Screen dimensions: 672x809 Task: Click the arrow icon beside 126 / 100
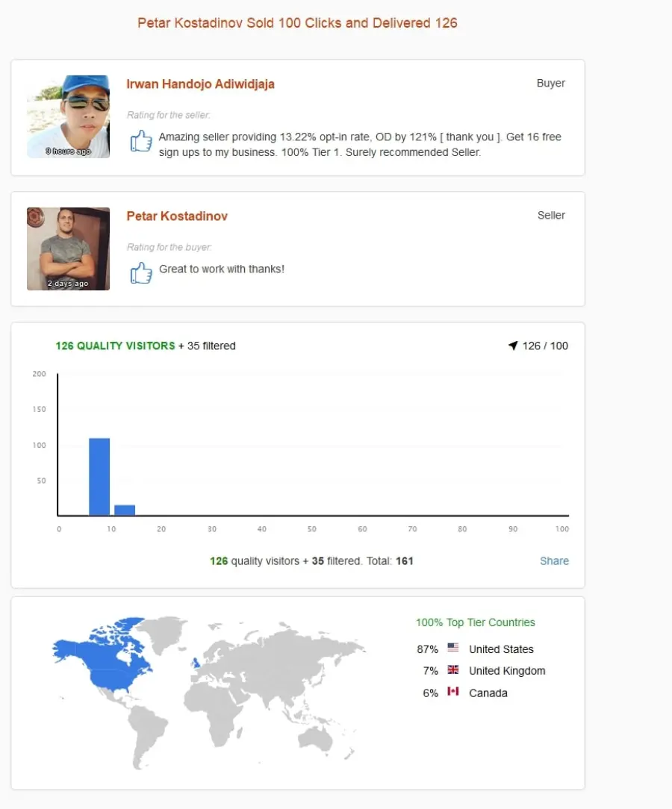click(x=513, y=345)
